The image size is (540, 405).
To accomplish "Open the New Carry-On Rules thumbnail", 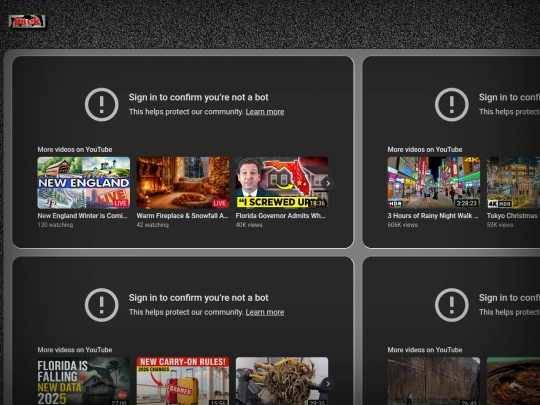I will click(x=183, y=381).
